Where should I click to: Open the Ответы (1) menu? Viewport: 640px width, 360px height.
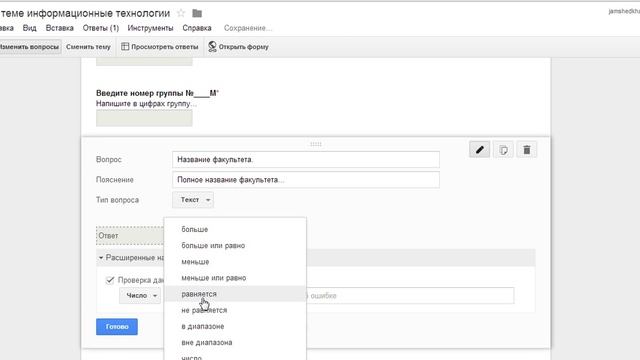[x=101, y=28]
